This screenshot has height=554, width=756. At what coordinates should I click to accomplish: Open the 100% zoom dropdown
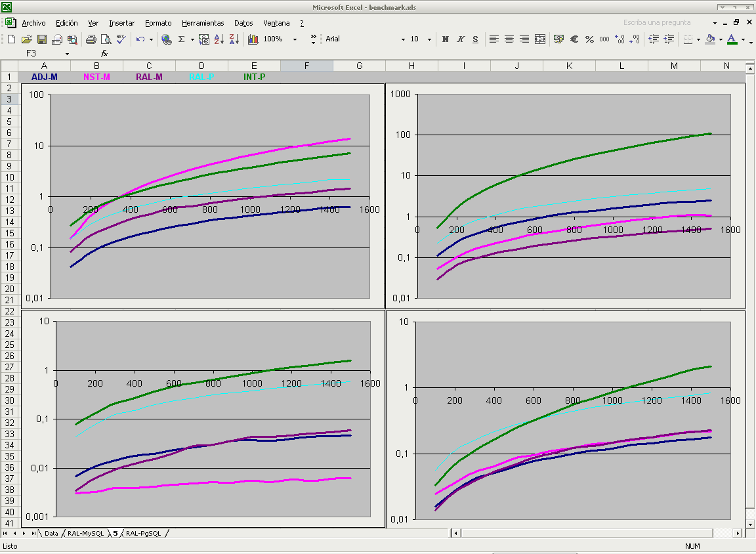point(295,39)
